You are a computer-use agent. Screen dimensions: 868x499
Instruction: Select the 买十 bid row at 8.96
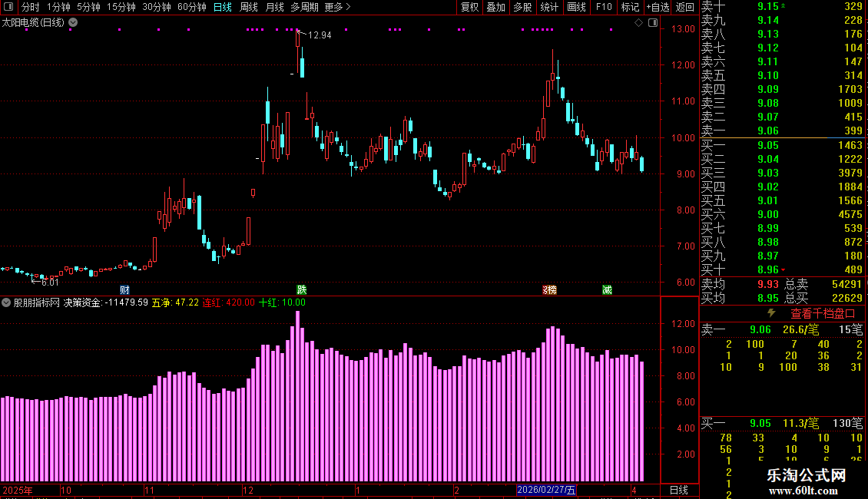(782, 269)
